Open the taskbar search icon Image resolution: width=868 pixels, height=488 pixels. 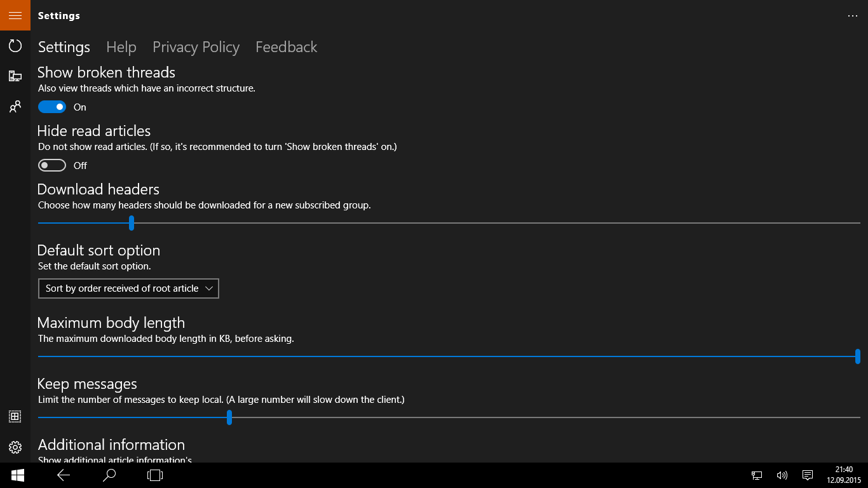click(109, 475)
